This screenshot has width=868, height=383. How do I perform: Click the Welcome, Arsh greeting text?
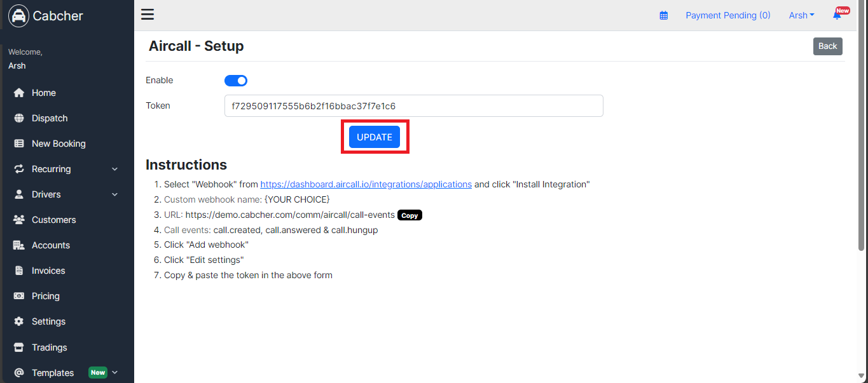25,58
